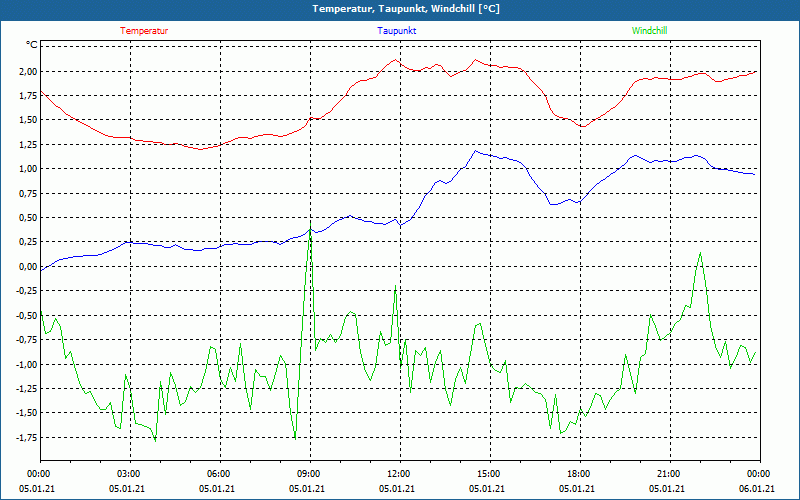This screenshot has width=800, height=500.
Task: Click the blue Taupunkt peak near 14:30
Action: point(475,151)
